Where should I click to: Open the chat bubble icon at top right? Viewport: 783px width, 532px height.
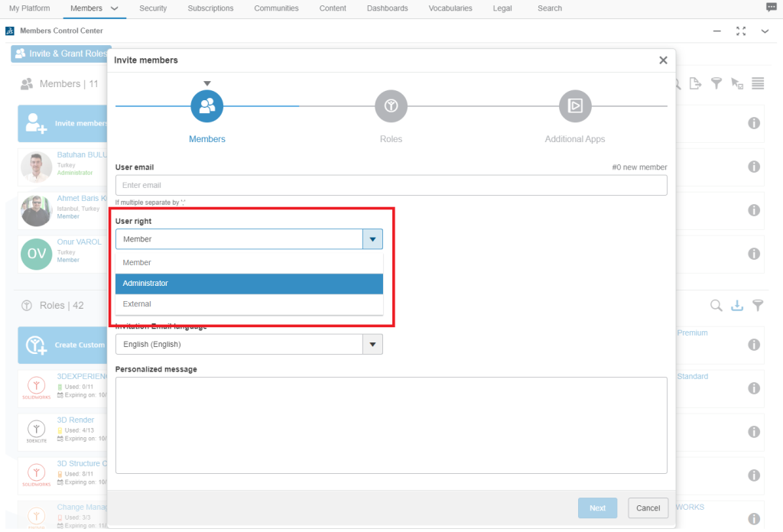(x=771, y=8)
